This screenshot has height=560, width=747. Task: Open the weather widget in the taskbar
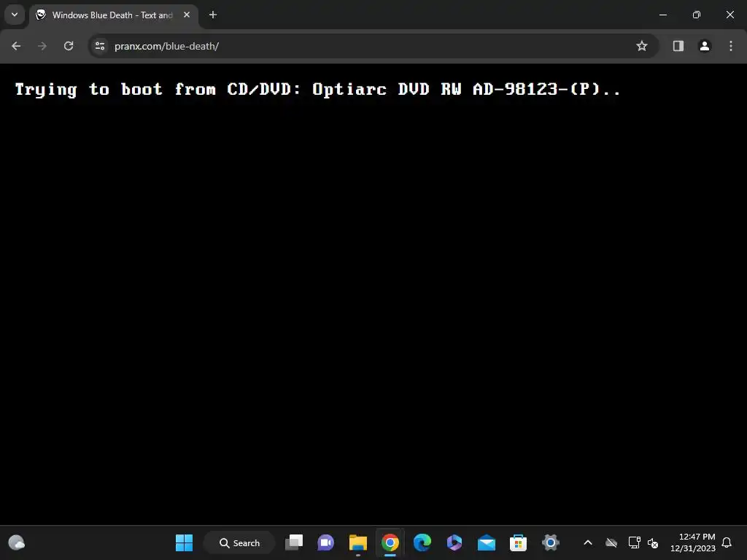(x=17, y=542)
